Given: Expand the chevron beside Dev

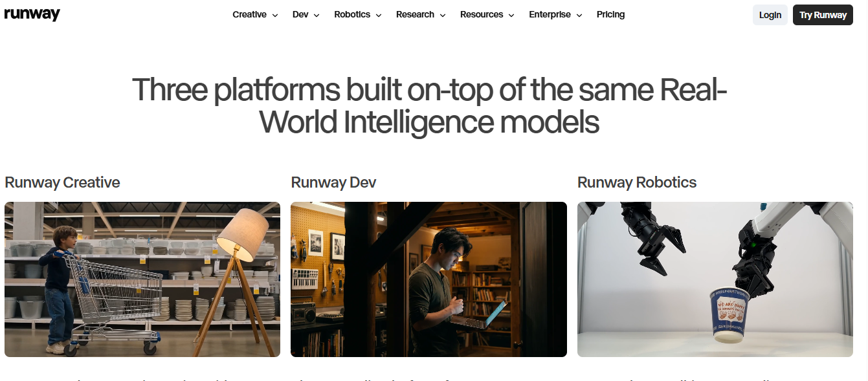Looking at the screenshot, I should pos(317,15).
